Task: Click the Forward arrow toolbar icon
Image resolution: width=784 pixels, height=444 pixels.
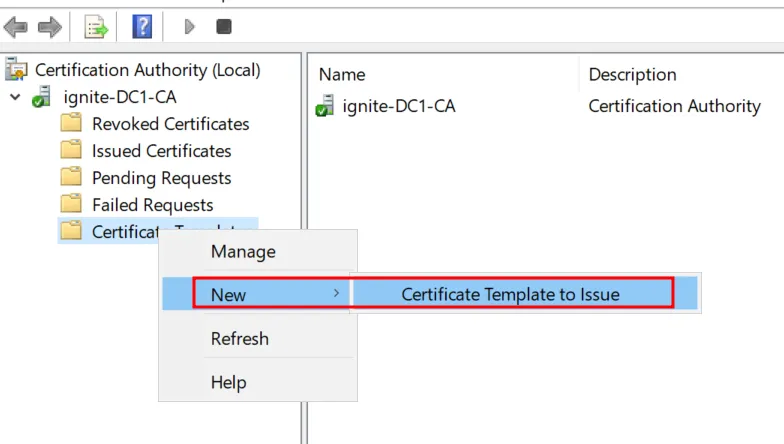Action: pos(49,27)
